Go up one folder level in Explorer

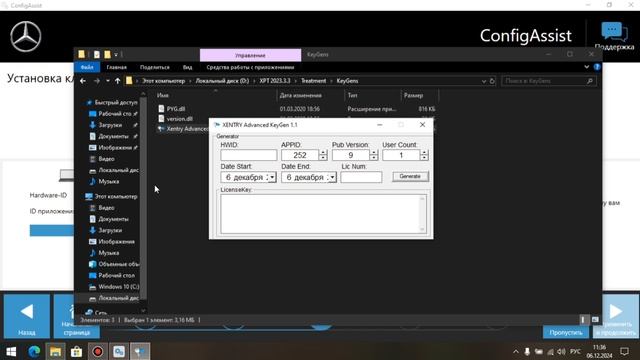[x=118, y=81]
